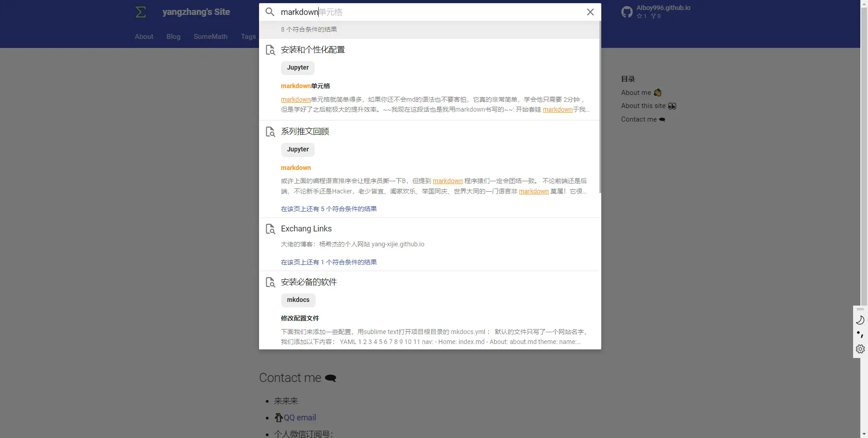Click the QQ email penguin icon

[279, 417]
